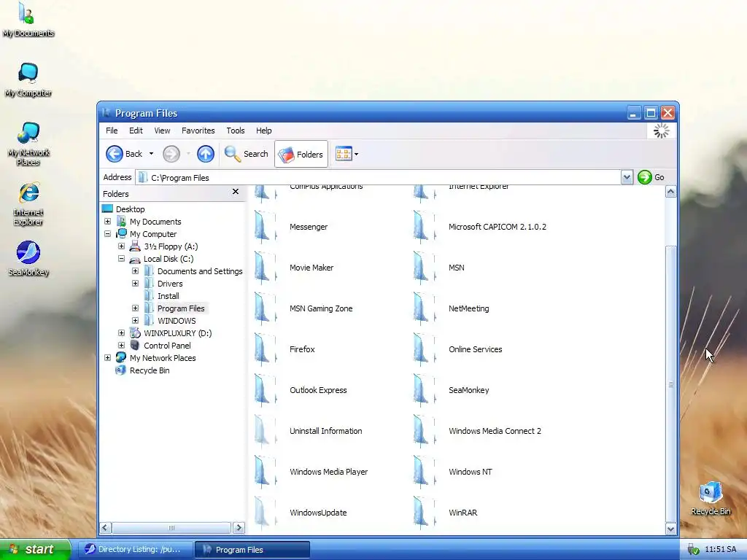Click folder tree scroll right arrow

239,528
